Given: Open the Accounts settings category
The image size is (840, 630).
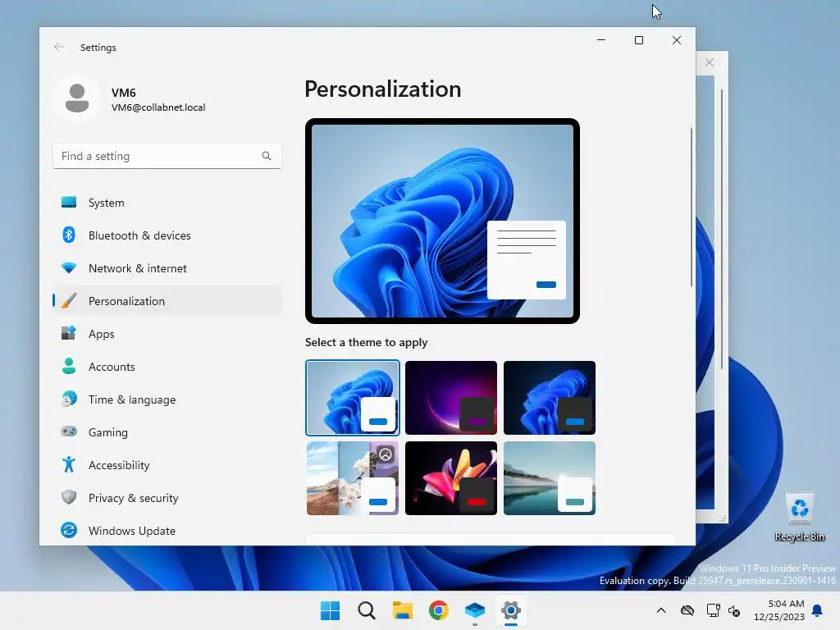Looking at the screenshot, I should [167, 367].
